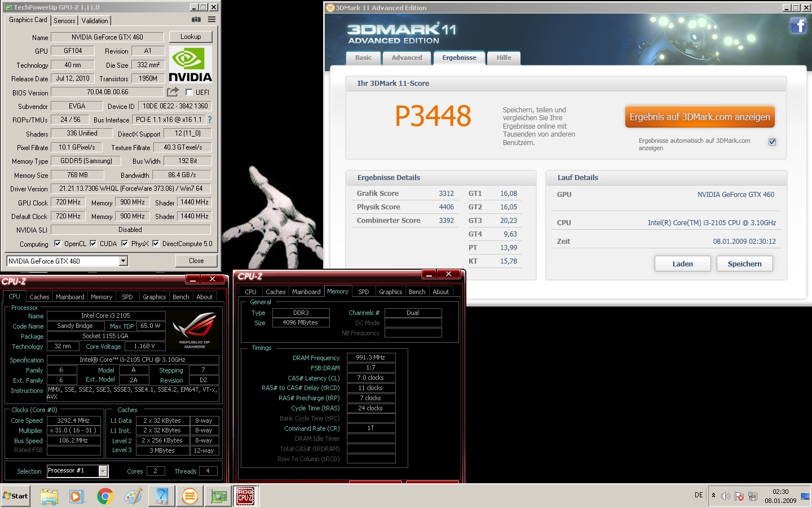The image size is (812, 508).
Task: Click the CAS# Latency value 7.0 clocks
Action: pos(371,378)
